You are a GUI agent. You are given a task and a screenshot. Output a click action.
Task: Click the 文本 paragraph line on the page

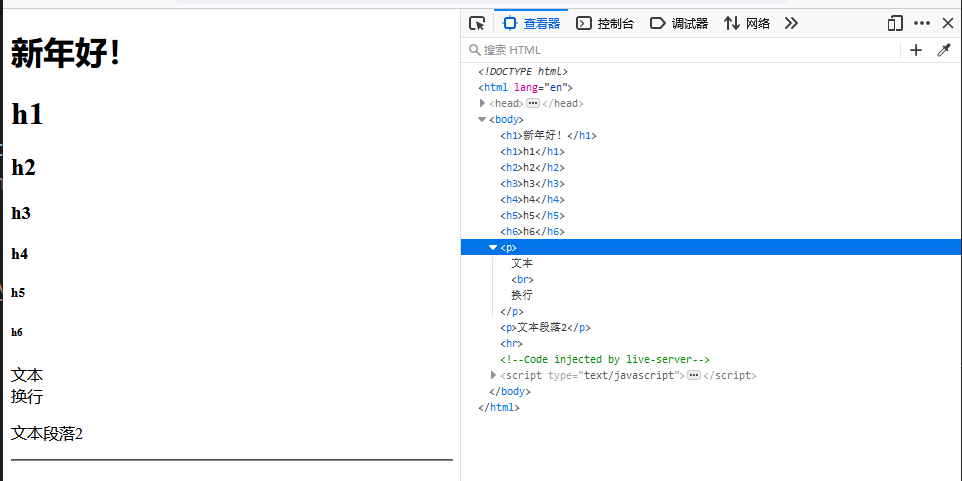click(27, 375)
